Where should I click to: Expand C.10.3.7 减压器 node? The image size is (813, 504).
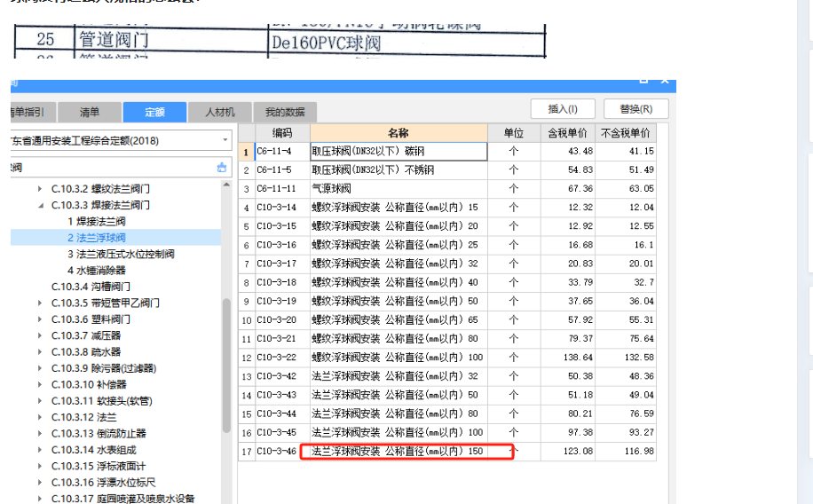pyautogui.click(x=40, y=335)
